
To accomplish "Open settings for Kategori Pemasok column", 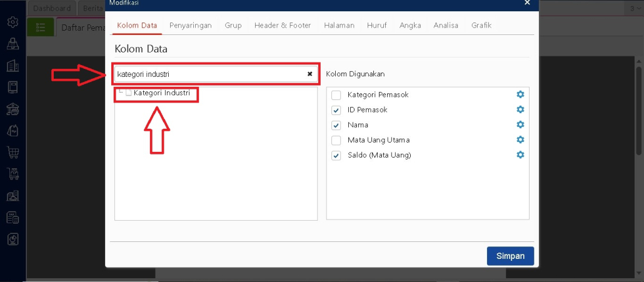I will click(x=520, y=94).
